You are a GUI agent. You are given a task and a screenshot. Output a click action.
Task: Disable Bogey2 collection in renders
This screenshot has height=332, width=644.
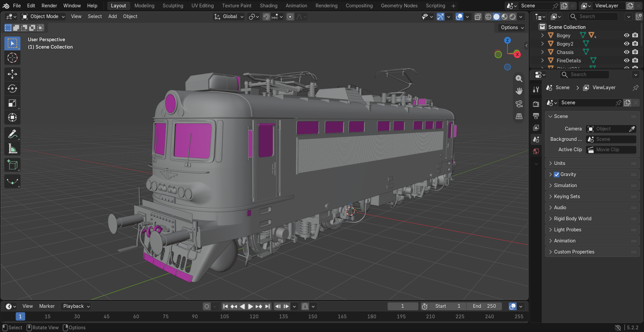click(x=635, y=44)
